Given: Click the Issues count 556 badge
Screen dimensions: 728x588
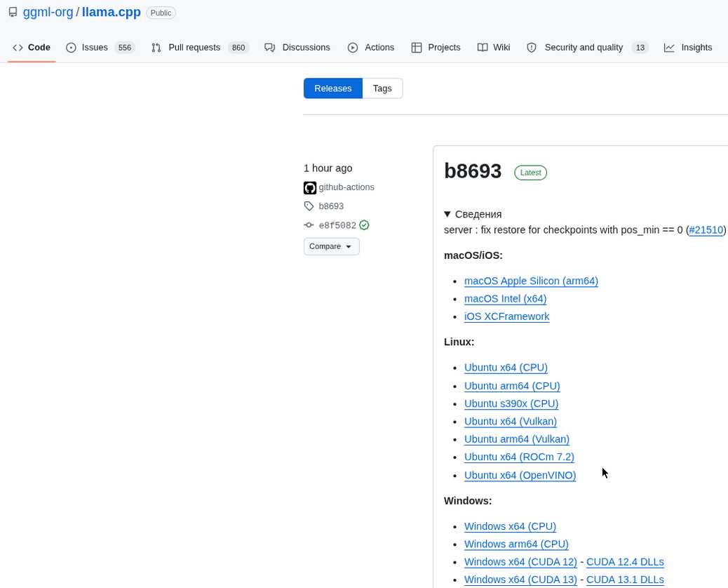Looking at the screenshot, I should [x=124, y=48].
